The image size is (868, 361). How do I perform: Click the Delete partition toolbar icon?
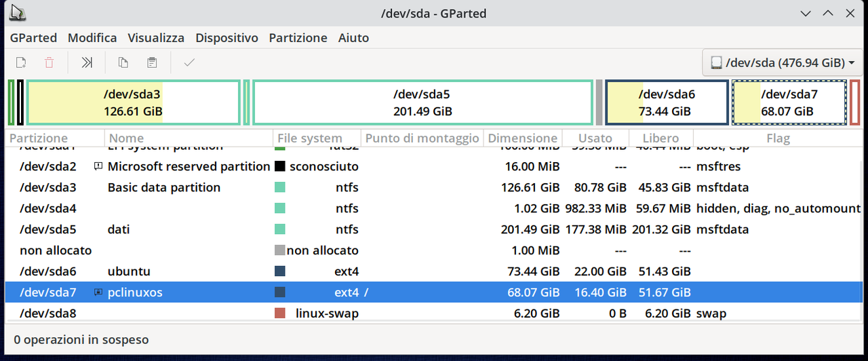(x=50, y=63)
